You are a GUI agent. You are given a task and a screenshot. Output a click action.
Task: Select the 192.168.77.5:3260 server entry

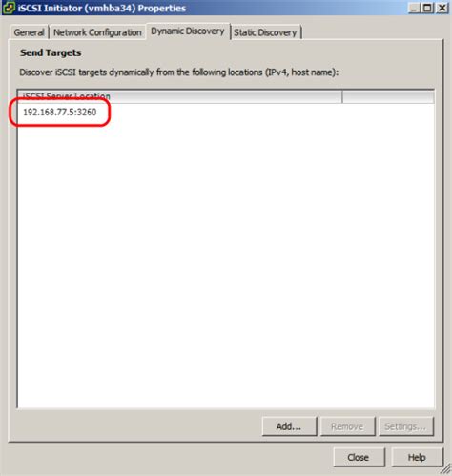pos(60,112)
